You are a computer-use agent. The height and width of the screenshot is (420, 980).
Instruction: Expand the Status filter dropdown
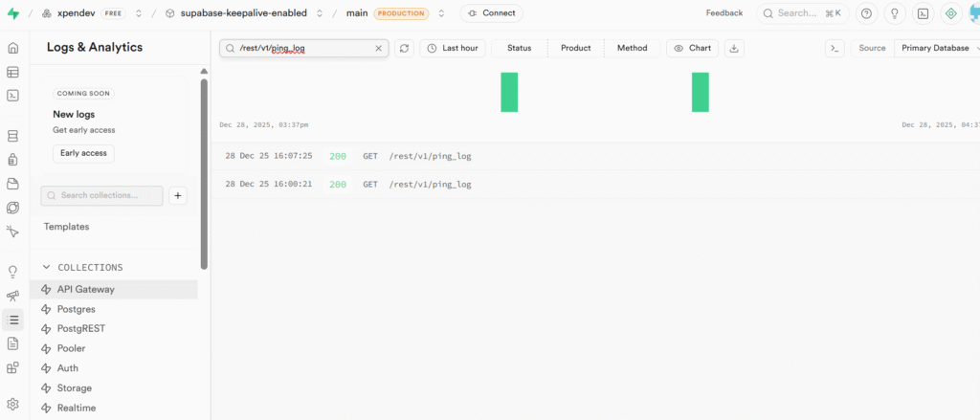pyautogui.click(x=519, y=48)
